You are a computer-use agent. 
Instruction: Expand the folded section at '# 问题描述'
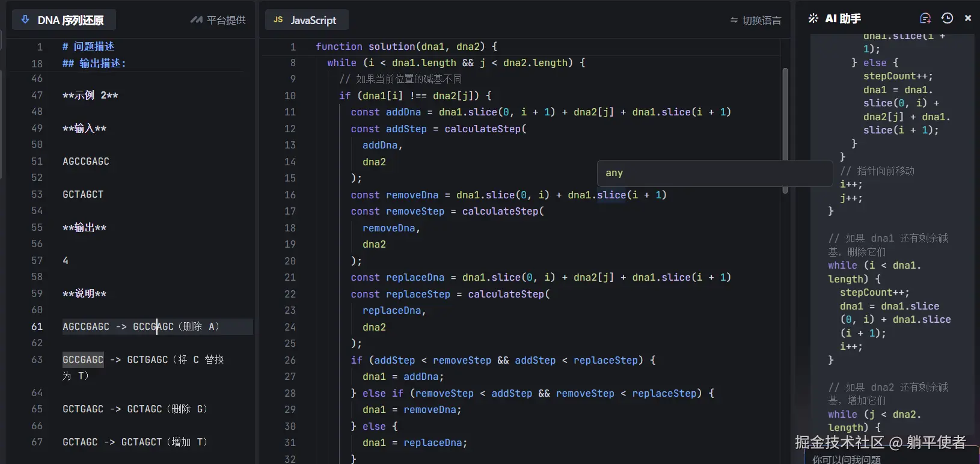click(88, 47)
